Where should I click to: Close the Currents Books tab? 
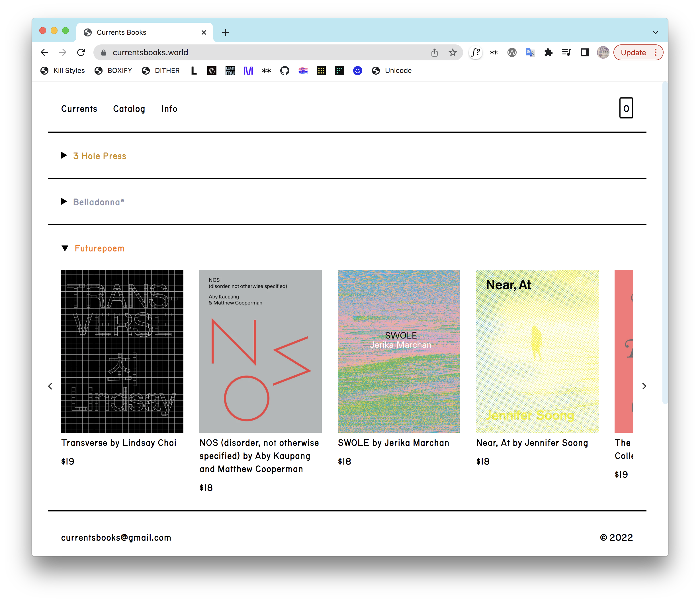[204, 32]
